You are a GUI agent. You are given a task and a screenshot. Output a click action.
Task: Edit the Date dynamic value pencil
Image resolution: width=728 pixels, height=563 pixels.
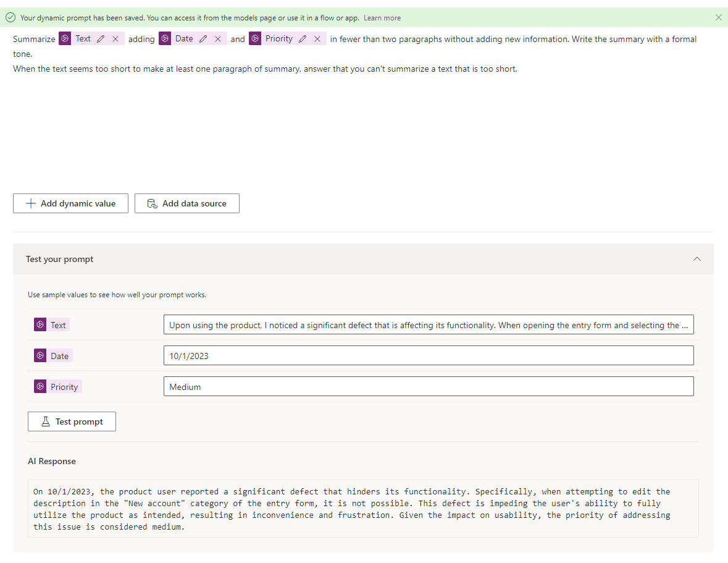click(203, 39)
